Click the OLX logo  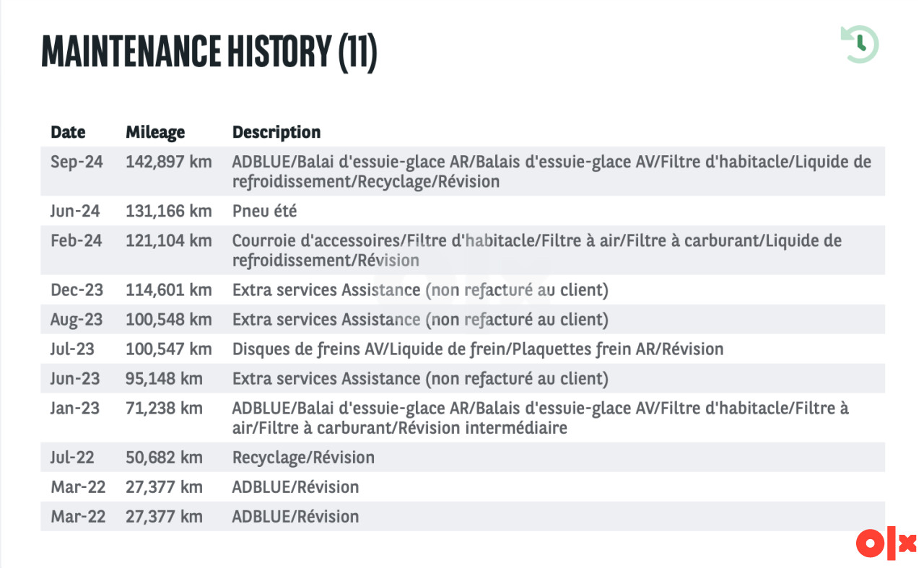886,543
